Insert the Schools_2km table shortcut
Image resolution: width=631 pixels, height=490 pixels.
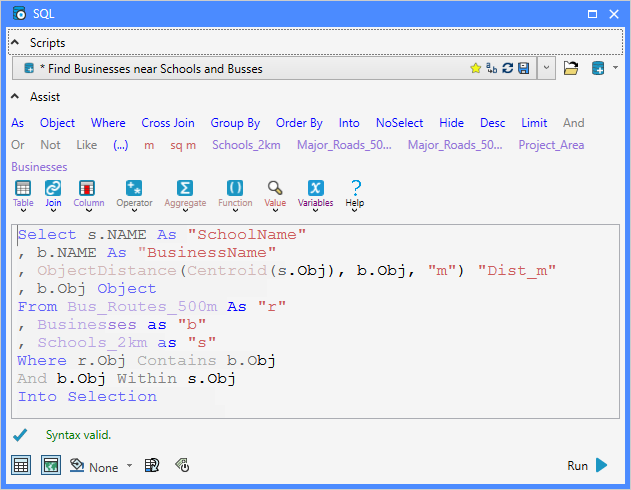(x=246, y=145)
